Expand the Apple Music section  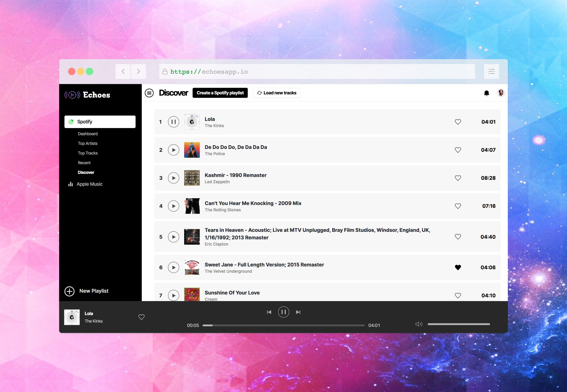click(89, 184)
